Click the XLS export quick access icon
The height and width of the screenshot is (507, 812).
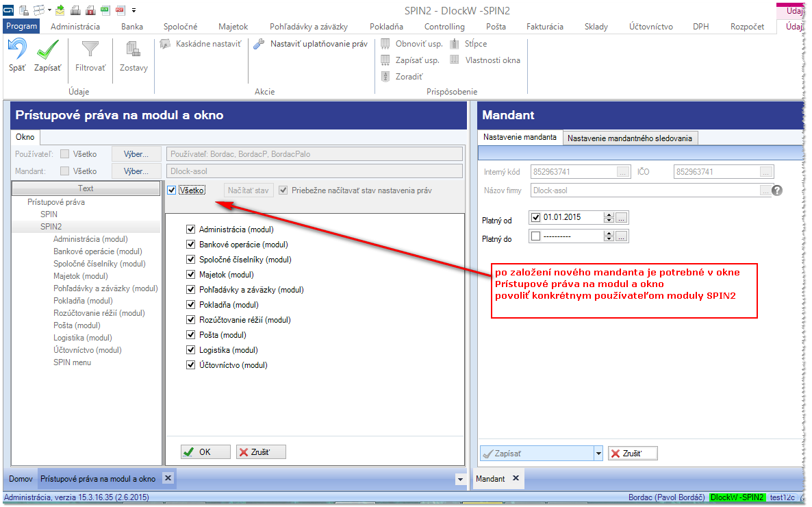pos(105,10)
